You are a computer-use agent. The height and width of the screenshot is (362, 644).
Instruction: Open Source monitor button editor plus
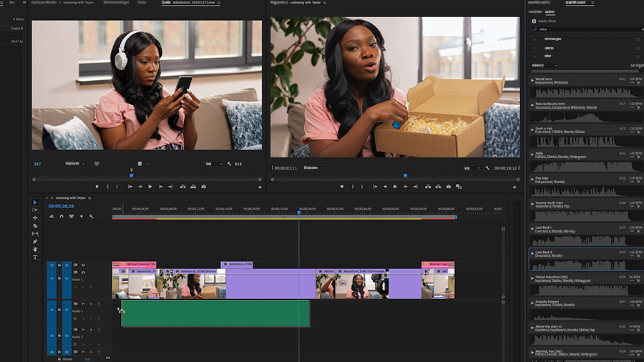coord(260,187)
